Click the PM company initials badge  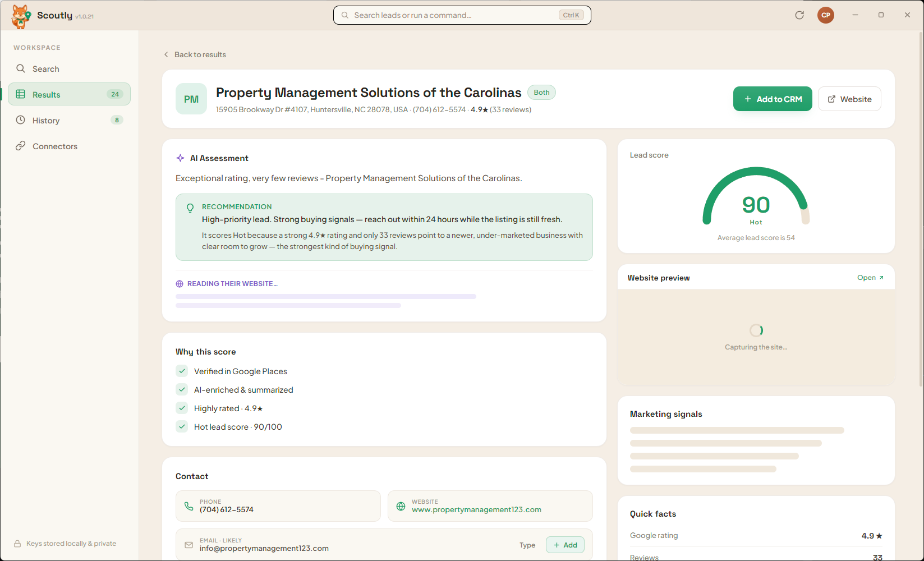(191, 99)
